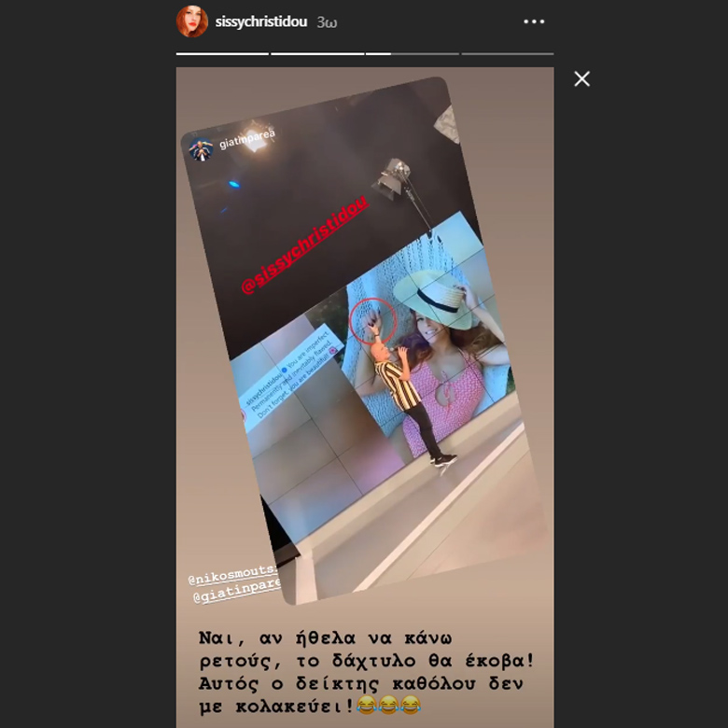Skip to fourth story progress segment

click(508, 54)
